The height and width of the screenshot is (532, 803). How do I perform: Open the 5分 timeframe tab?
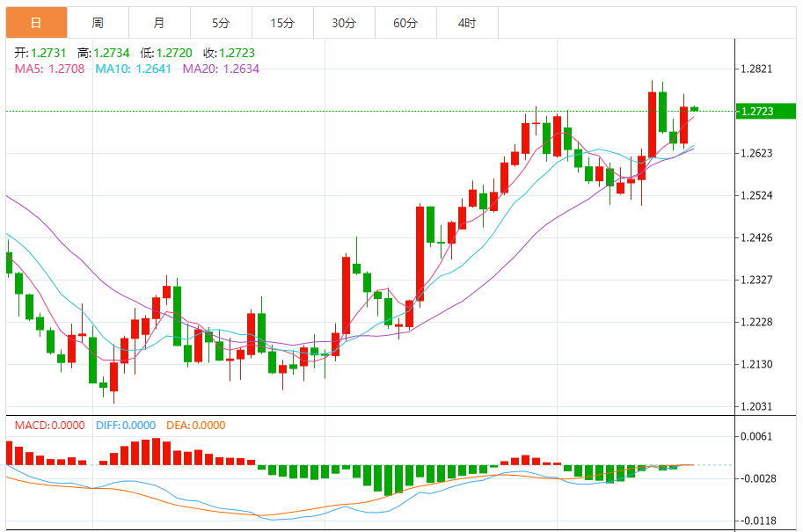(x=221, y=23)
